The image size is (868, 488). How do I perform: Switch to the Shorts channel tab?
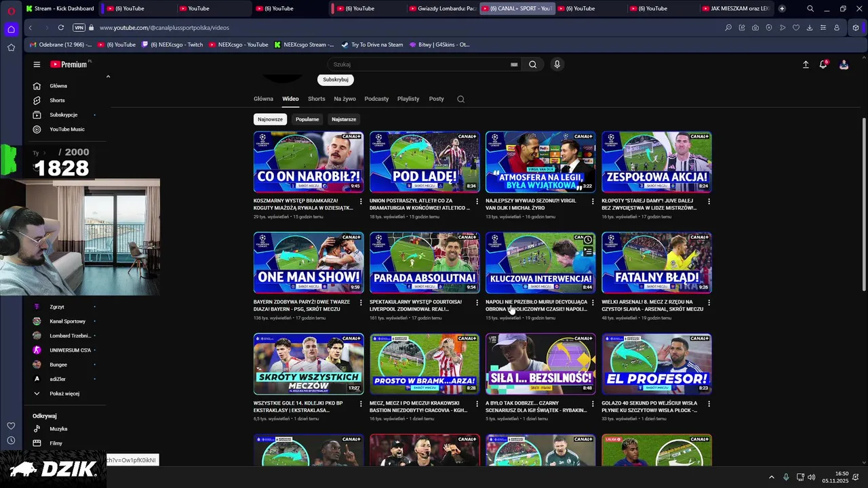click(x=317, y=99)
